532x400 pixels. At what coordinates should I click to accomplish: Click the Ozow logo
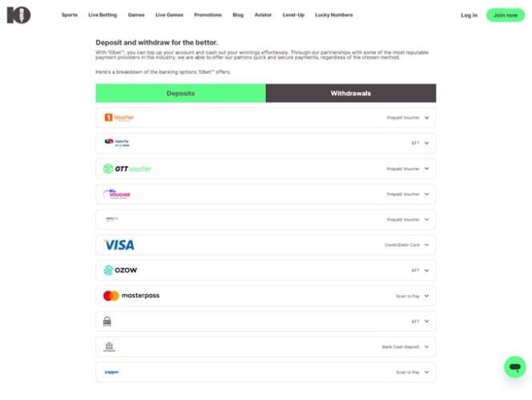(x=120, y=270)
